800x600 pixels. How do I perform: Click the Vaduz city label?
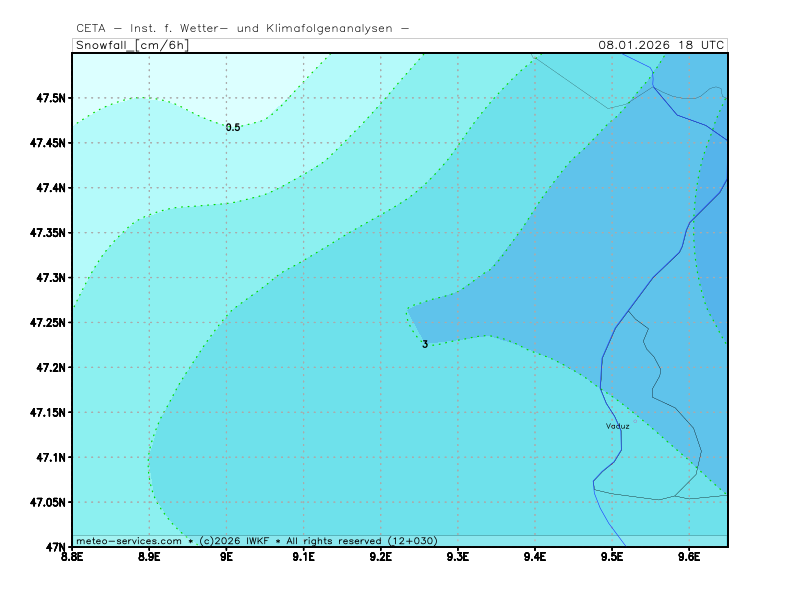pyautogui.click(x=617, y=426)
